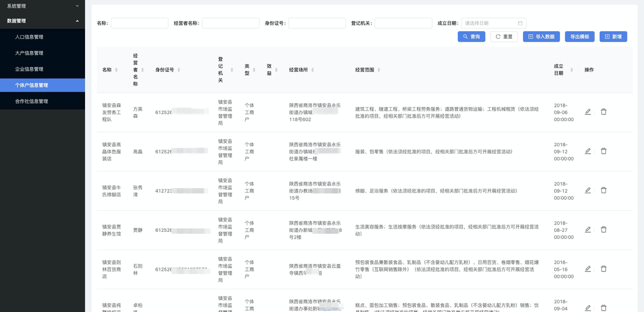Screen dimensions: 644x312
Task: Select operator name 方英森 cell
Action: pos(138,112)
